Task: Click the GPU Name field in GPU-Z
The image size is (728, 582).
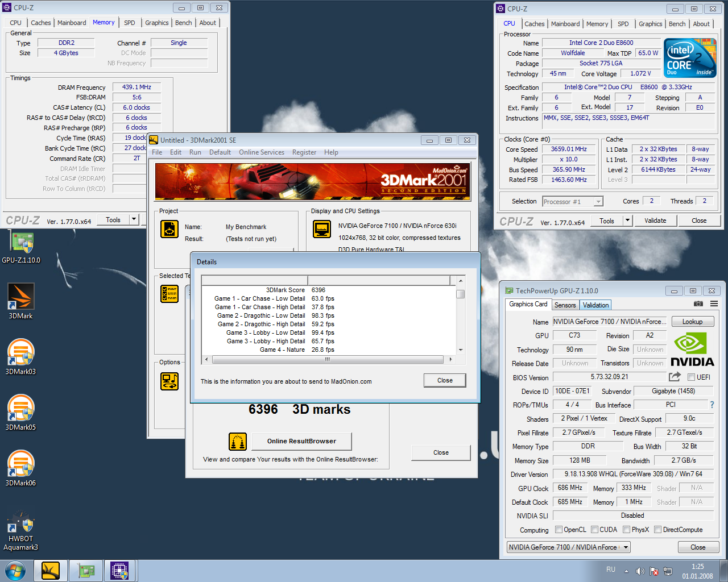Action: pos(610,322)
